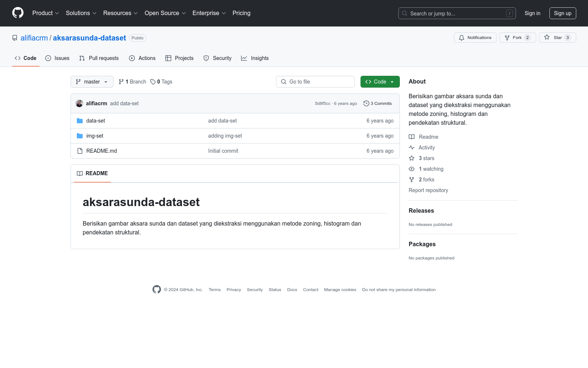Expand the Solutions menu
588x368 pixels.
pos(81,13)
